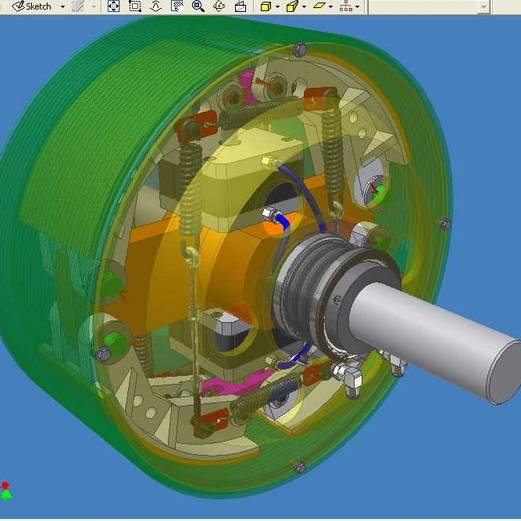The image size is (521, 521).
Task: Click the component hierarchy icon
Action: click(346, 6)
